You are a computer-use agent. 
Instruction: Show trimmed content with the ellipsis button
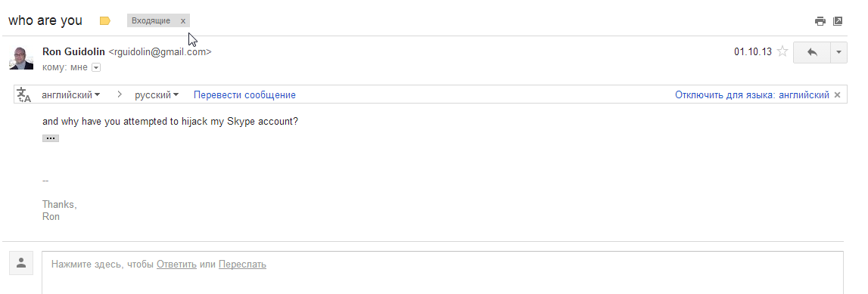pos(51,138)
